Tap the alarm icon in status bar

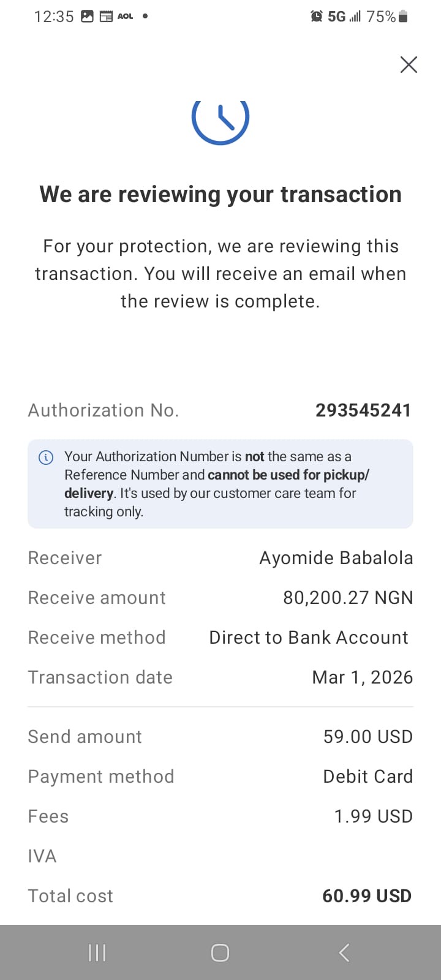pos(316,17)
